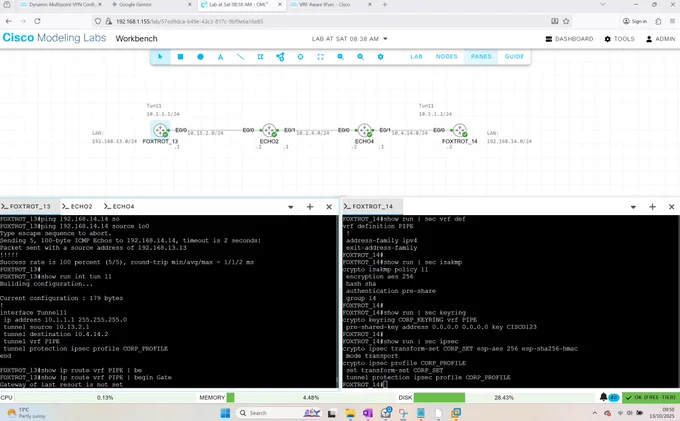Image resolution: width=680 pixels, height=421 pixels.
Task: Click the Cisco Modeling Labs logo
Action: (x=54, y=38)
